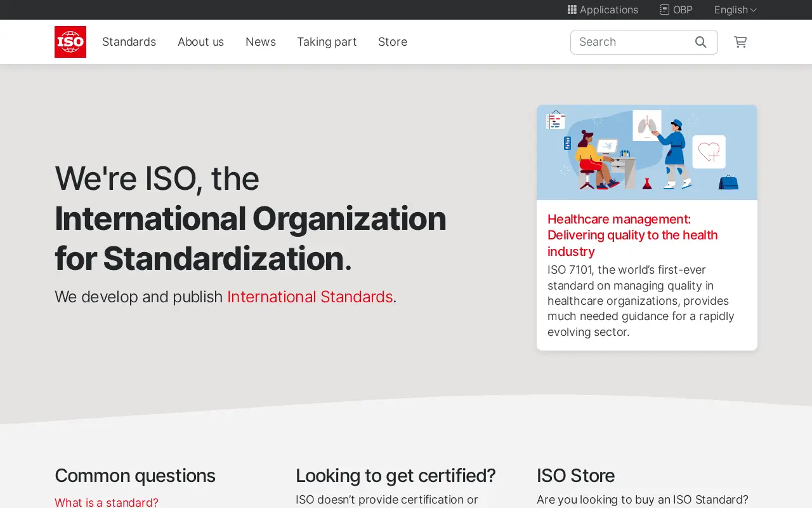Click the ISO 7101 article description text
This screenshot has width=812, height=508.
pyautogui.click(x=641, y=301)
